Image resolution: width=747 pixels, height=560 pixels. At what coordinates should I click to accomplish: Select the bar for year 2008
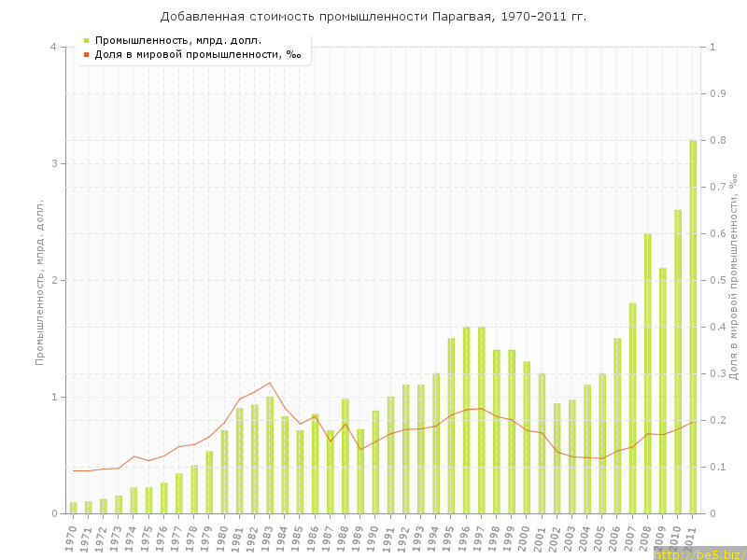648,373
